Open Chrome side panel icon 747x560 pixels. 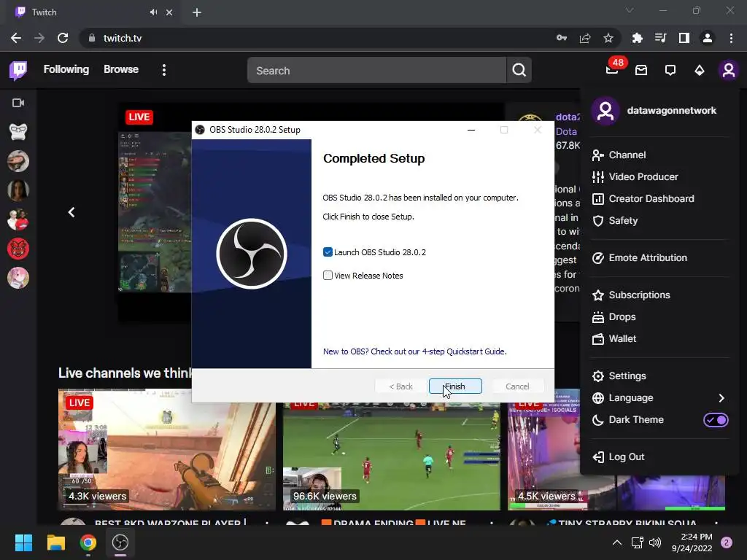point(684,38)
